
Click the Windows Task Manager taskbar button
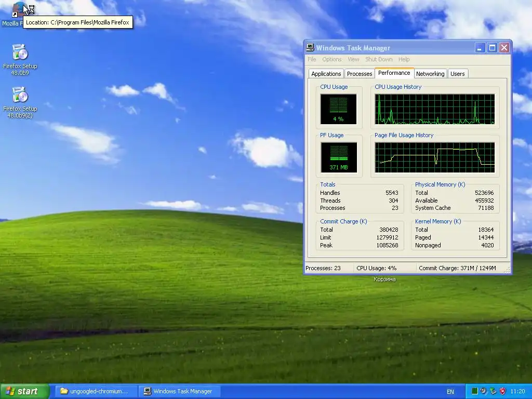180,391
